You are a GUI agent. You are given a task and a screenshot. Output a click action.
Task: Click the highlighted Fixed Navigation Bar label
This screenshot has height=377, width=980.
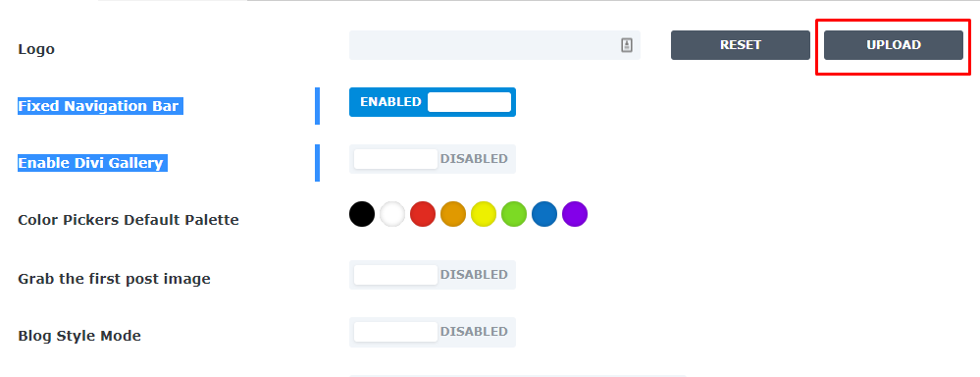pos(100,106)
